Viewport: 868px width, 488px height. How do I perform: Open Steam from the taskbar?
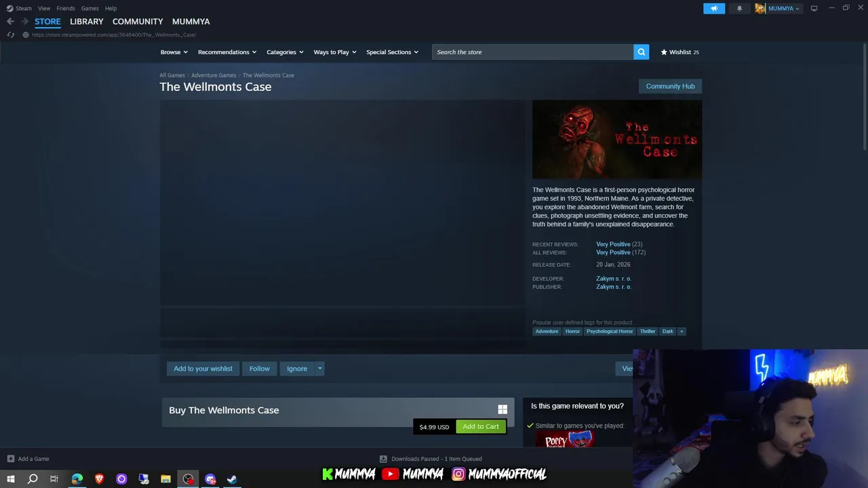click(x=232, y=479)
